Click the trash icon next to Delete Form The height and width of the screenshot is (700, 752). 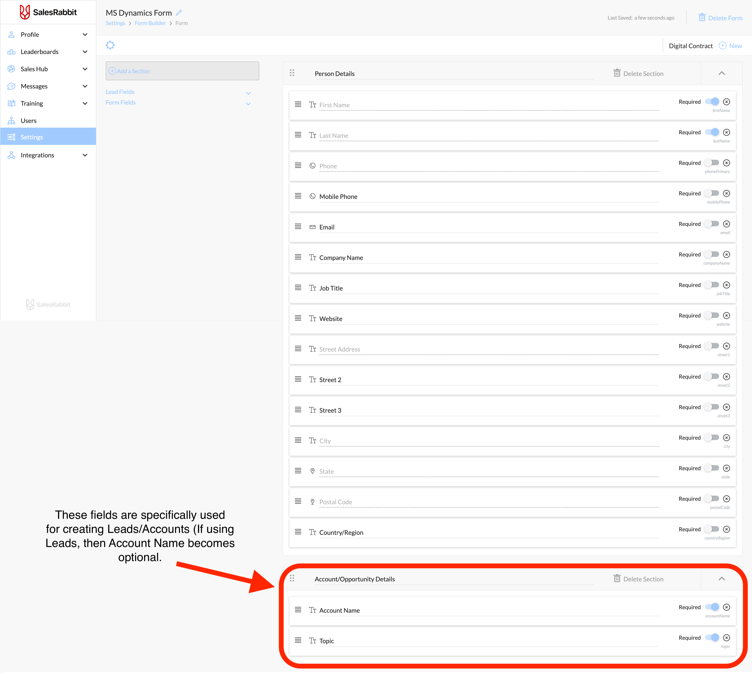pyautogui.click(x=702, y=17)
